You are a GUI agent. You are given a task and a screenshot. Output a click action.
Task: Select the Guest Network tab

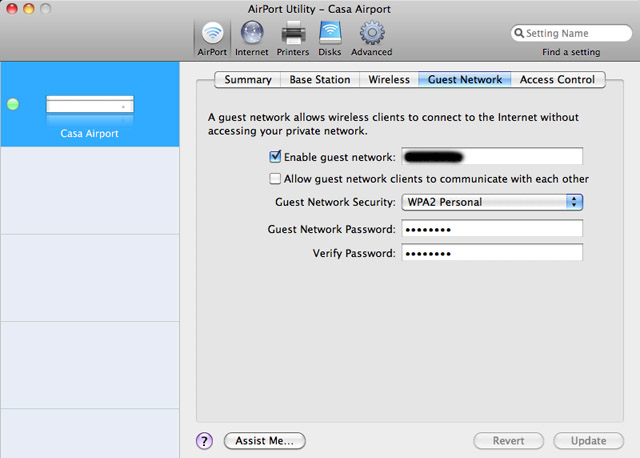point(465,80)
